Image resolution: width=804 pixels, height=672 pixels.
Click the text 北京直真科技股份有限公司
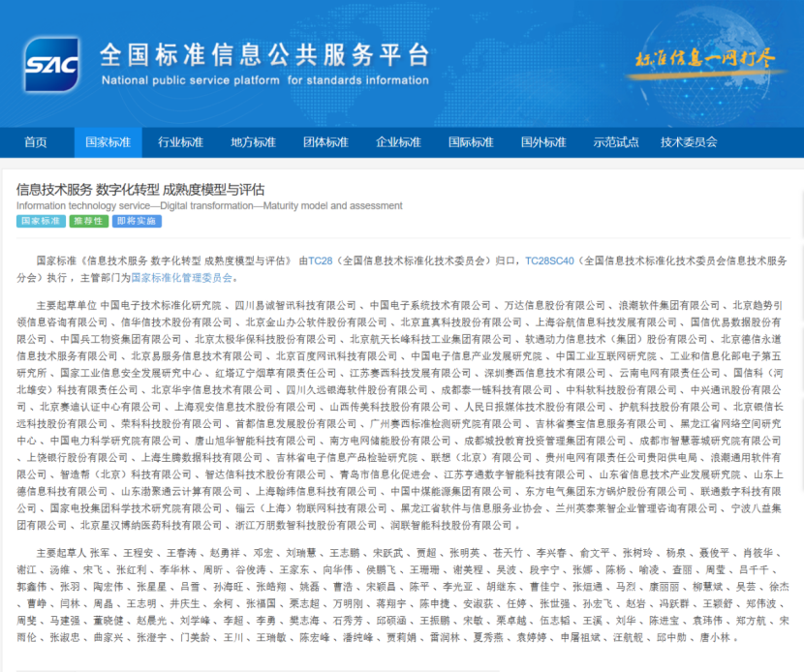point(461,322)
